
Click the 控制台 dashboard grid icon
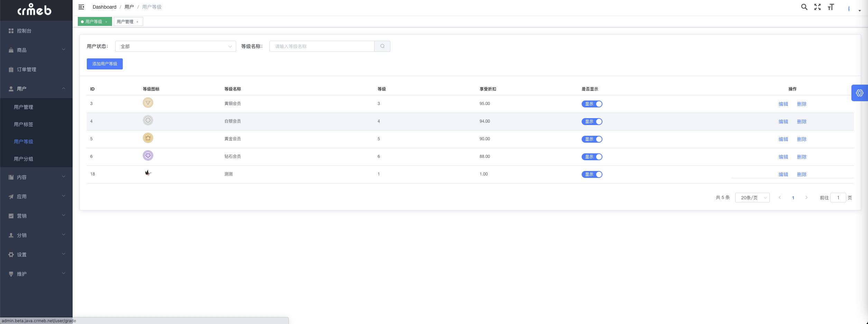pos(11,31)
